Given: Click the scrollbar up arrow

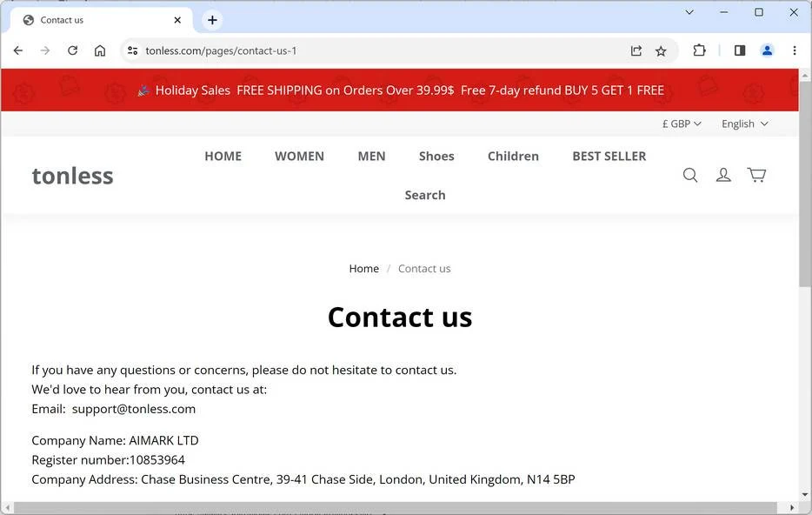Looking at the screenshot, I should (805, 75).
